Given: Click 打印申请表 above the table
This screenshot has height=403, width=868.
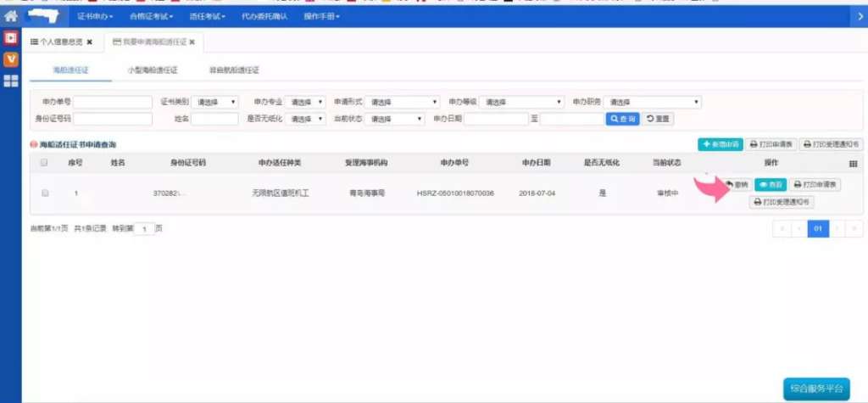Looking at the screenshot, I should [x=771, y=144].
